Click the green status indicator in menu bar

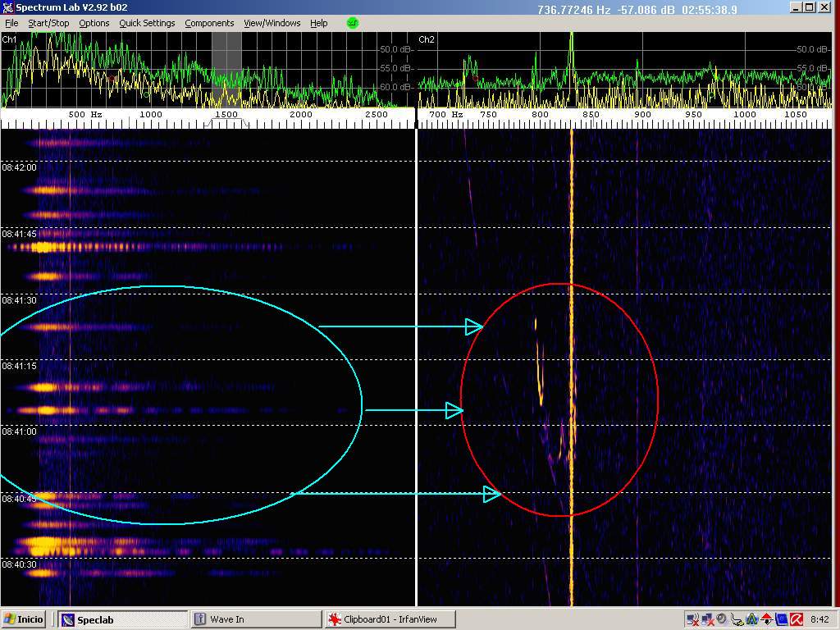[353, 23]
